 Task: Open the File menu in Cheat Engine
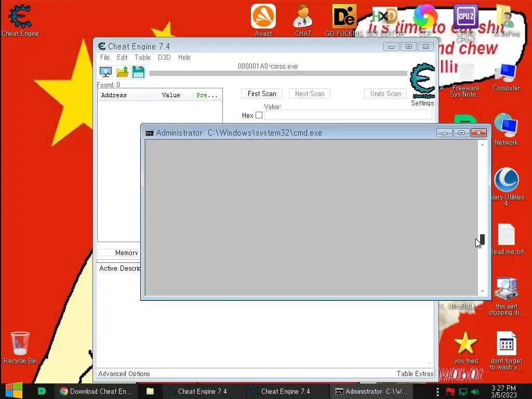tap(104, 57)
